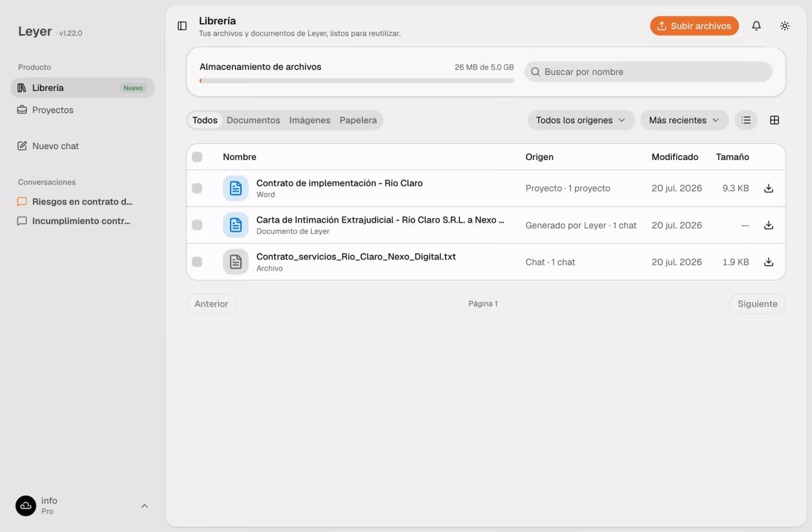Click the 1.9 KB size value

(736, 262)
